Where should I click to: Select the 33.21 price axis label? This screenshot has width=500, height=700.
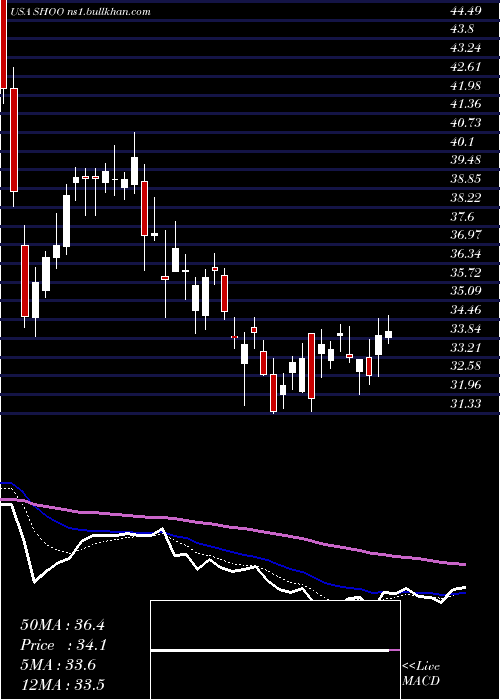pyautogui.click(x=466, y=347)
